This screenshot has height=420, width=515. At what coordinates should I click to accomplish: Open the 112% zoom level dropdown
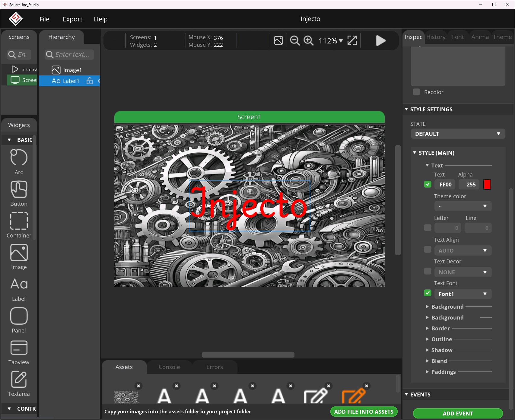[x=331, y=41]
